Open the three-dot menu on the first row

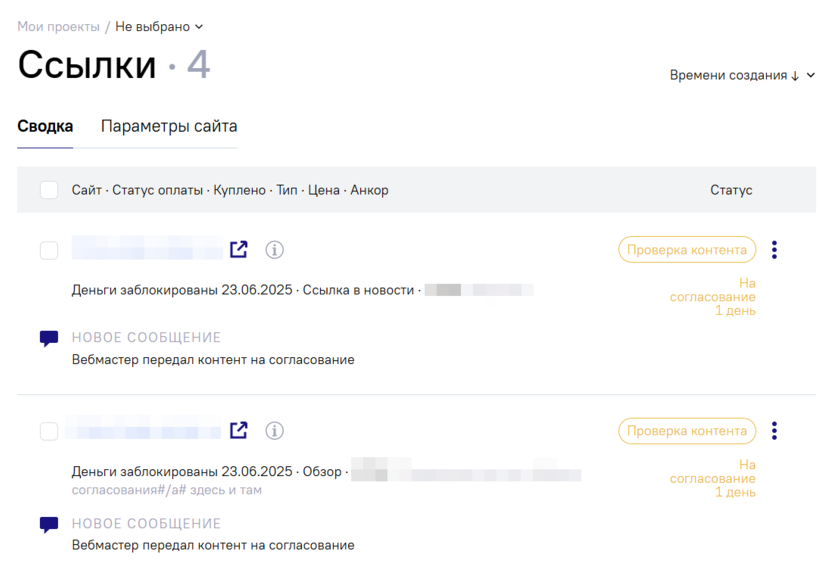point(774,249)
